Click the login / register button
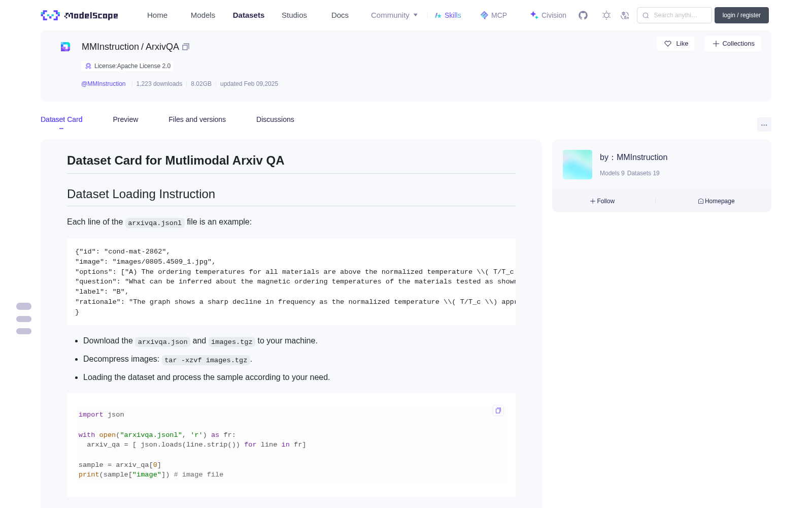 [x=741, y=15]
